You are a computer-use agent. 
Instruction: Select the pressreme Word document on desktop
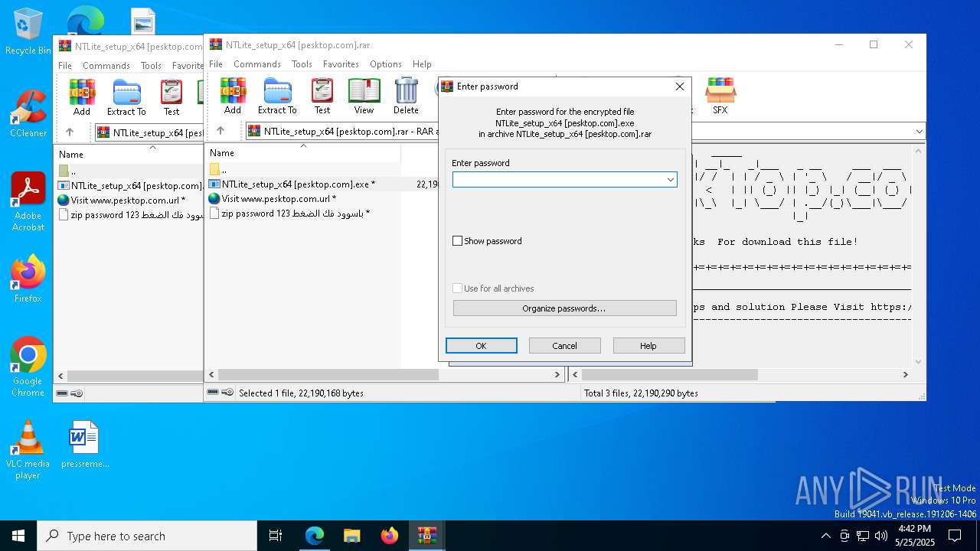click(x=85, y=445)
